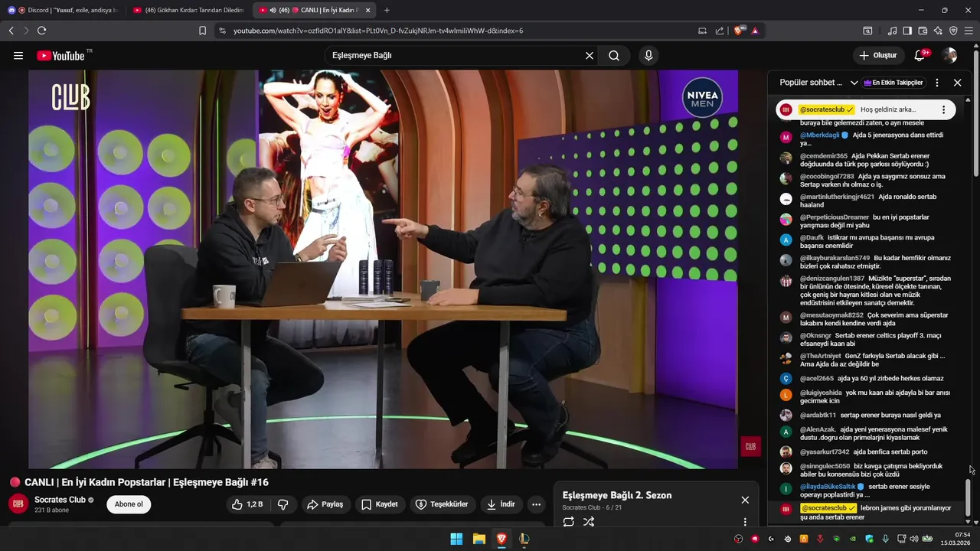
Task: Toggle playlist loop icon
Action: pos(568,522)
